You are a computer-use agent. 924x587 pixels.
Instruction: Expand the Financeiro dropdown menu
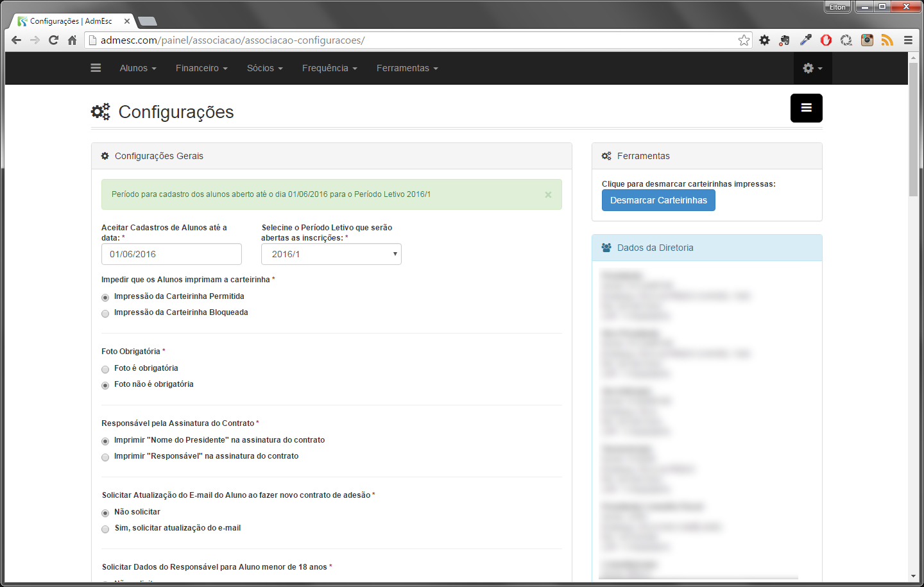coord(201,68)
